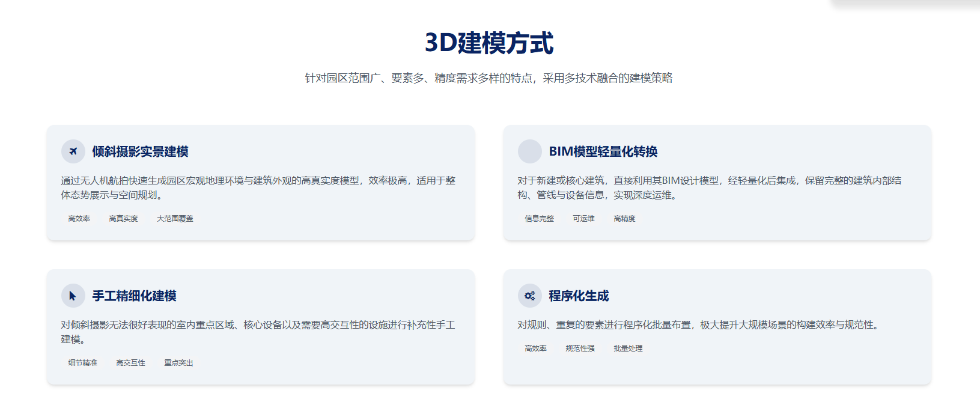Screen dimensions: 980x420
Task: Click the 规范性强 tag
Action: click(x=580, y=348)
